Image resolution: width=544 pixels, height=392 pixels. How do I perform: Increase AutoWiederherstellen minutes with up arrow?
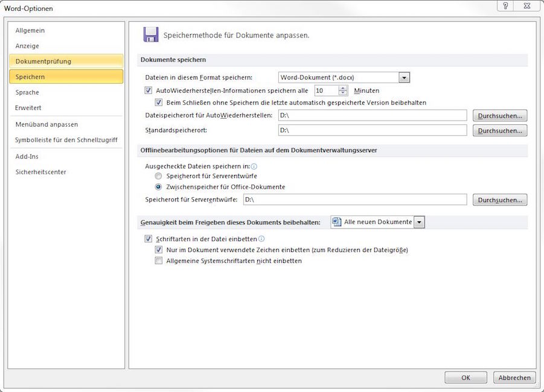(343, 88)
